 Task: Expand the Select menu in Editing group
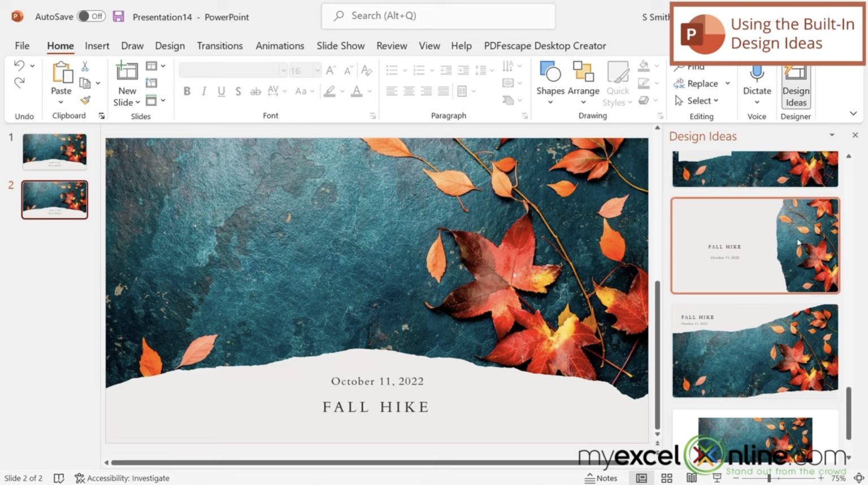[x=700, y=101]
